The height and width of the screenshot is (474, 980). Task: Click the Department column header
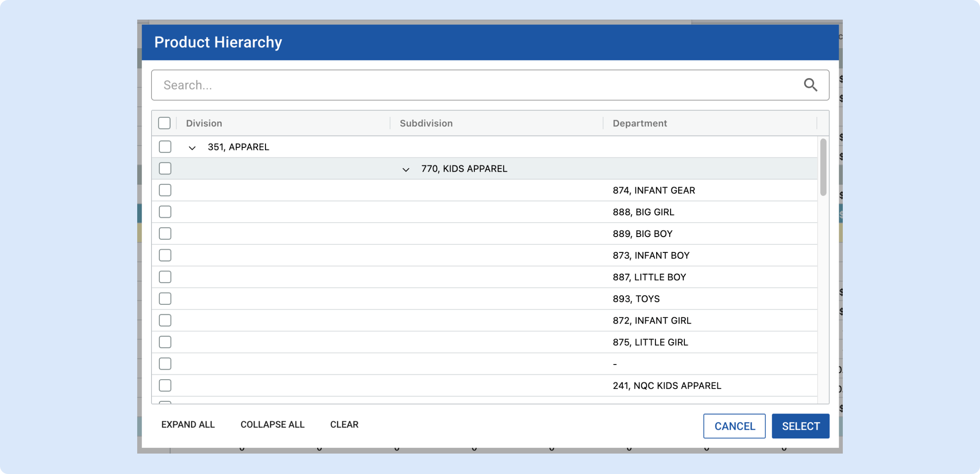[x=639, y=123]
